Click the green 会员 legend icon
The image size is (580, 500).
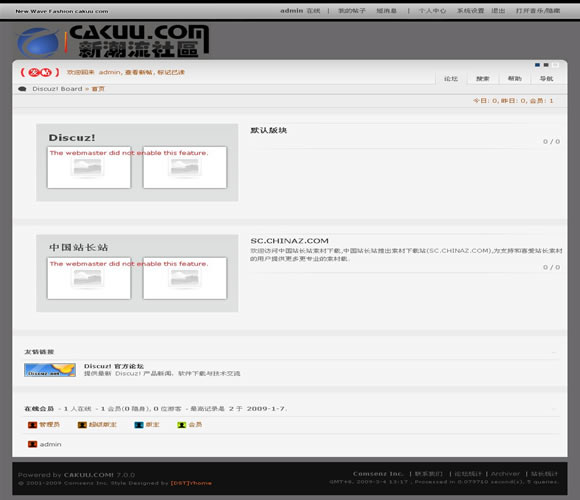tap(182, 425)
